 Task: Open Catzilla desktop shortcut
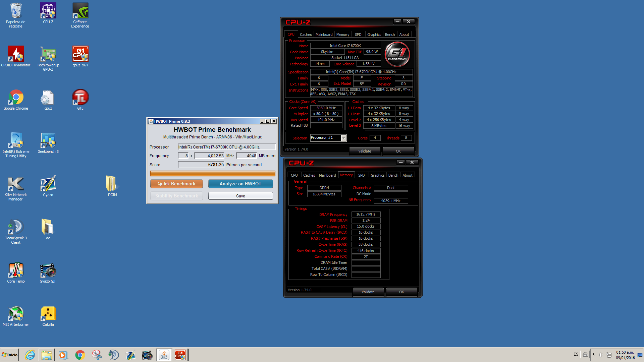(x=48, y=316)
